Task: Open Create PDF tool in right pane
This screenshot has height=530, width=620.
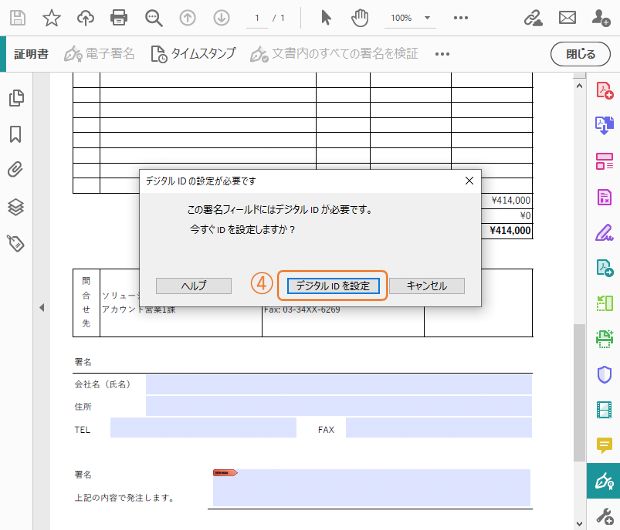Action: [x=604, y=90]
